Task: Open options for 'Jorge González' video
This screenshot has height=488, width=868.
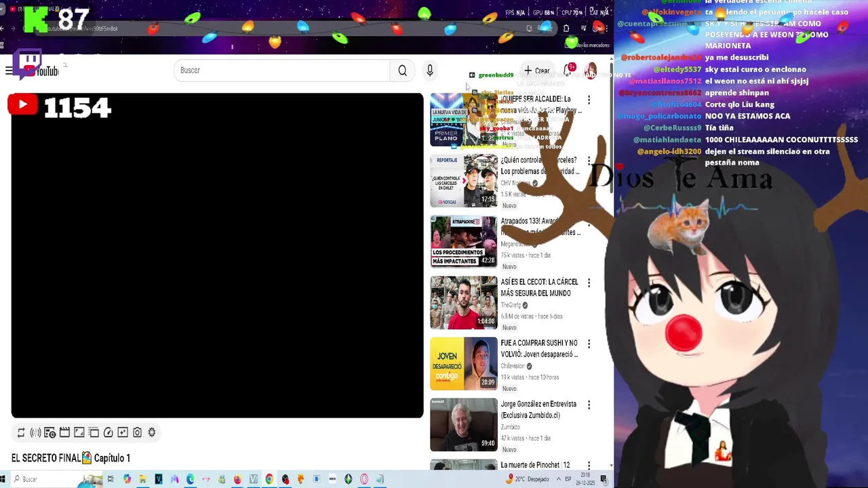Action: tap(589, 405)
